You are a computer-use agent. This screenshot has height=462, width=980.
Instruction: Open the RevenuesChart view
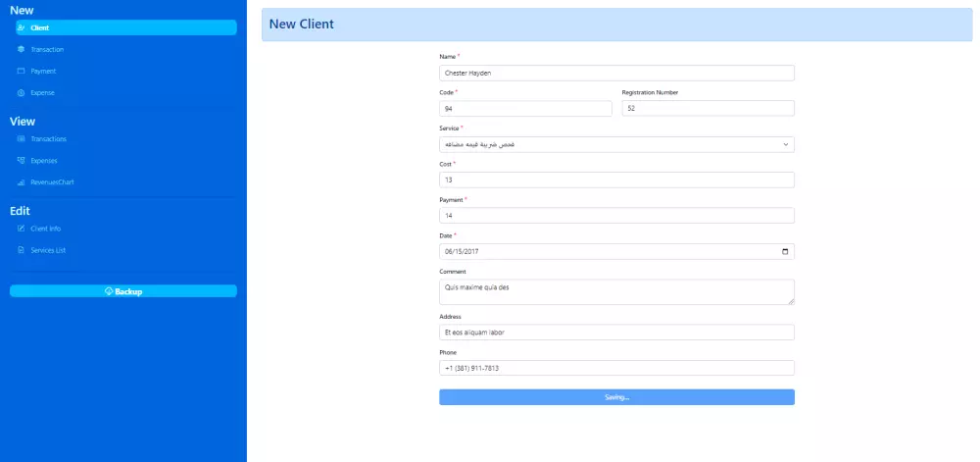pyautogui.click(x=126, y=182)
